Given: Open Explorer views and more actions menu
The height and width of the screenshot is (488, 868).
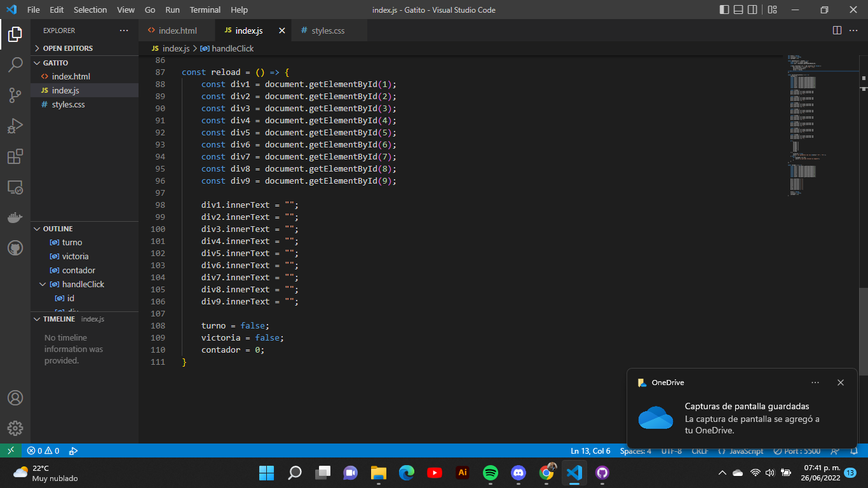Looking at the screenshot, I should click(x=124, y=30).
